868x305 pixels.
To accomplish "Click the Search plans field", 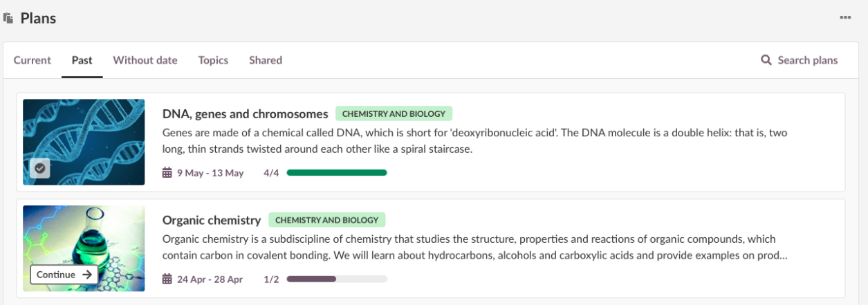I will [807, 60].
